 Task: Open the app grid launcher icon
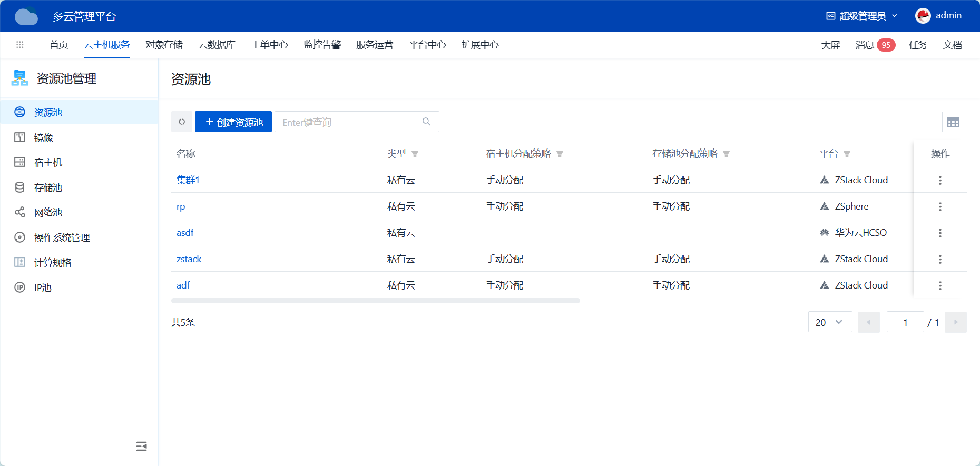20,45
